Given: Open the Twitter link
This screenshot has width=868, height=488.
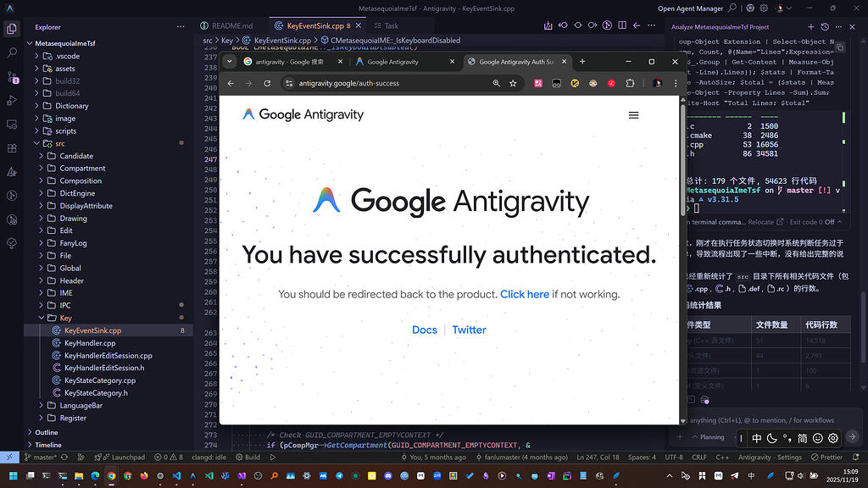Looking at the screenshot, I should [469, 330].
